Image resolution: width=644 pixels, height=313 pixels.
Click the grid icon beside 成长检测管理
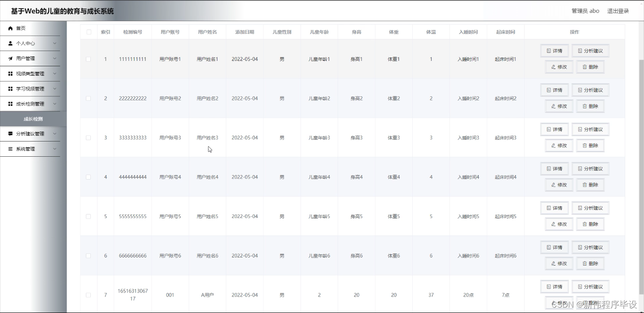click(10, 104)
